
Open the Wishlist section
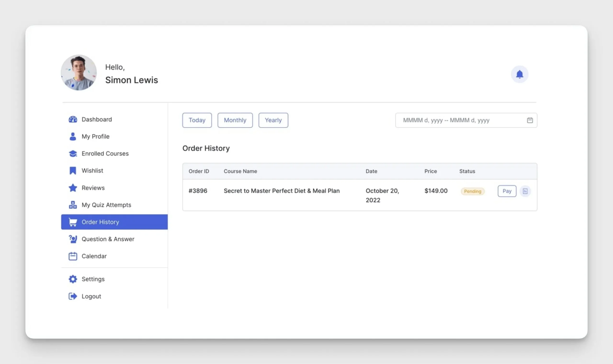click(x=115, y=171)
